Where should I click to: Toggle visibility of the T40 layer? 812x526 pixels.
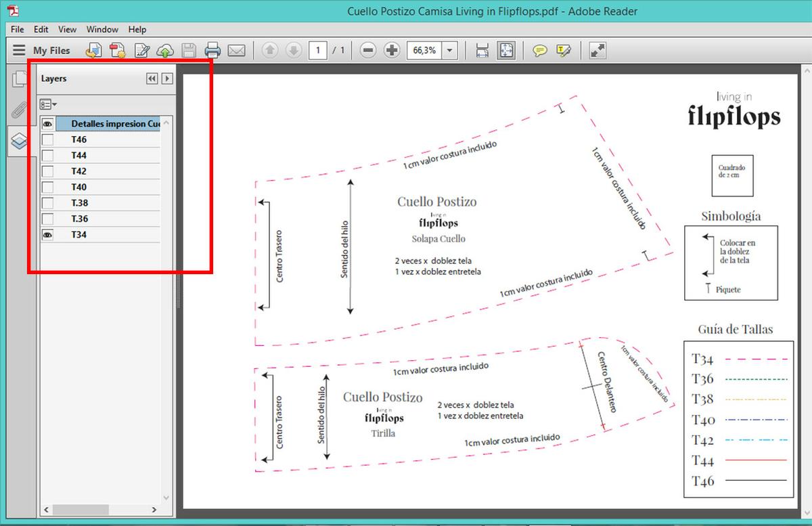[x=48, y=188]
